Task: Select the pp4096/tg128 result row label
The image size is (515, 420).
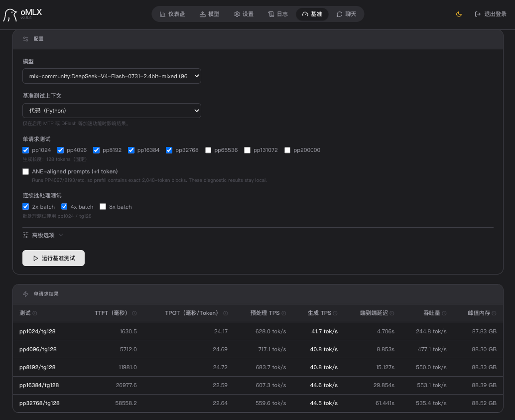Action: pyautogui.click(x=38, y=349)
